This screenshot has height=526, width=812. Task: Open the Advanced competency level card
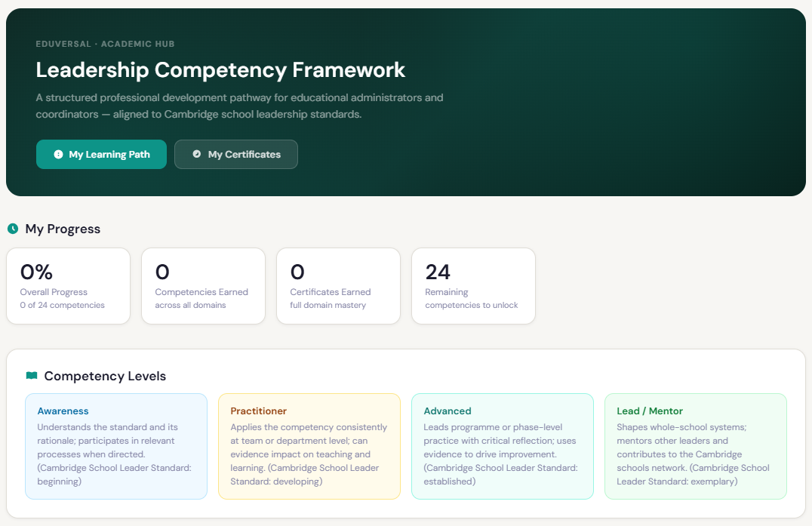click(x=503, y=446)
